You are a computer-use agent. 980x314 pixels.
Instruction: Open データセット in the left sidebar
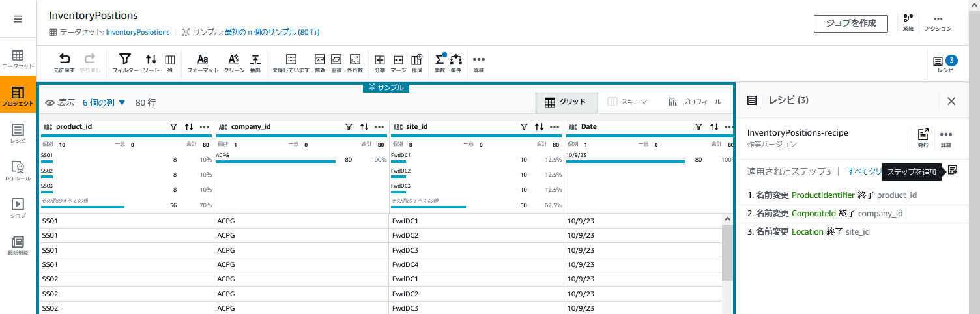18,59
